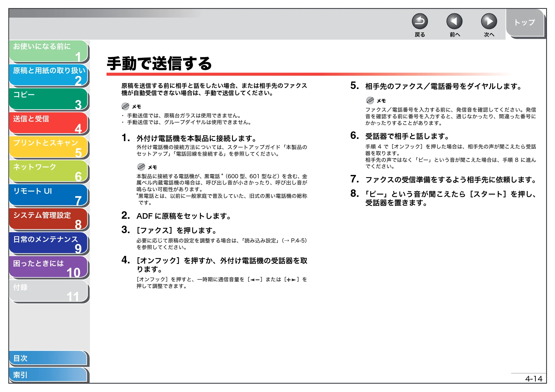Open chapter 1 お使いになる前に tab
Image resolution: width=555 pixels, height=392 pixels.
49,51
